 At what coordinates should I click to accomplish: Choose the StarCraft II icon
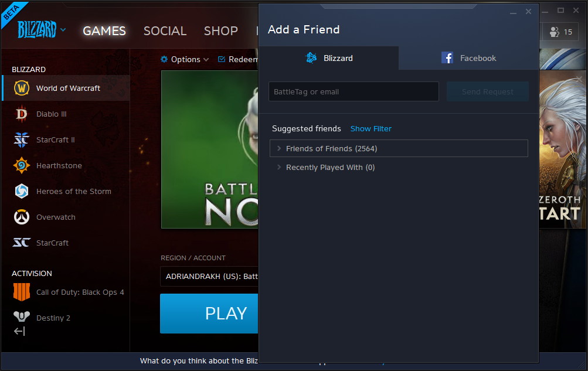21,139
